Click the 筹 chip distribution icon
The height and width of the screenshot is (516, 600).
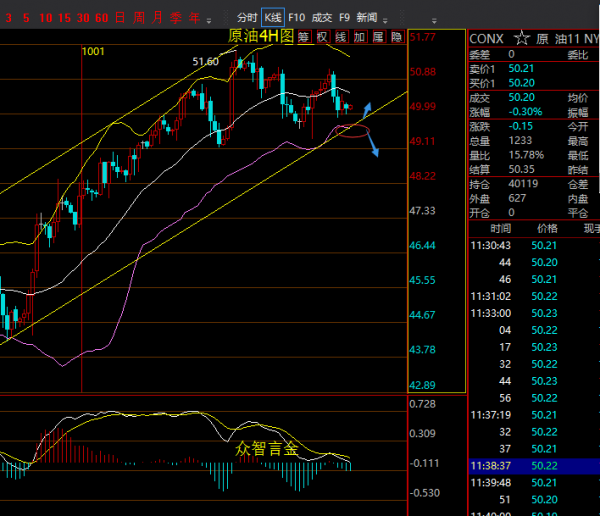[x=303, y=37]
